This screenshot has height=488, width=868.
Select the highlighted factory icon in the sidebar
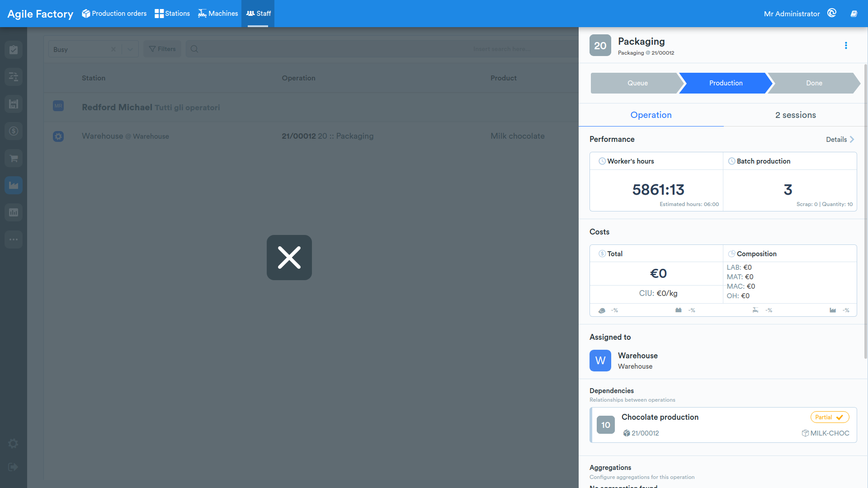click(x=14, y=185)
